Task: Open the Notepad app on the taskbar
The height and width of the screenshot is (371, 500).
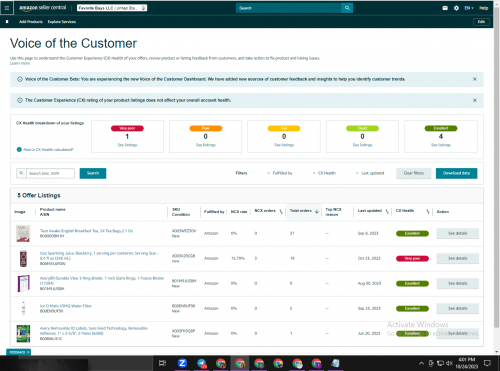Action: 335,363
